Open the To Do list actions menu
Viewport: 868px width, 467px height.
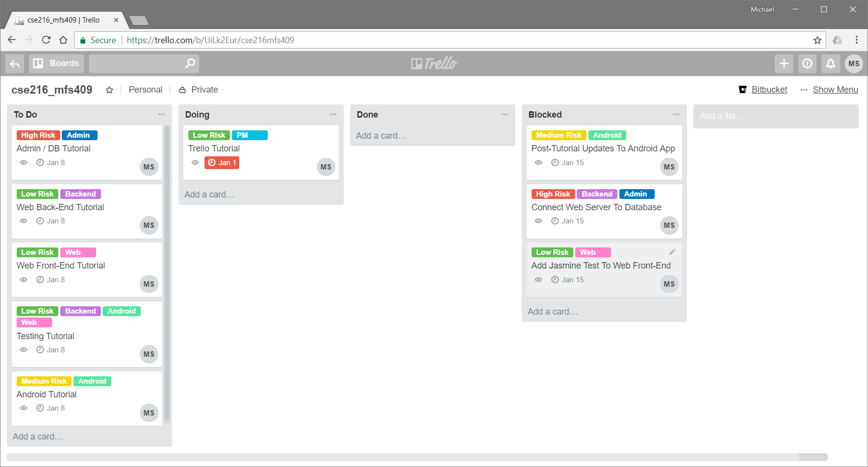(161, 114)
